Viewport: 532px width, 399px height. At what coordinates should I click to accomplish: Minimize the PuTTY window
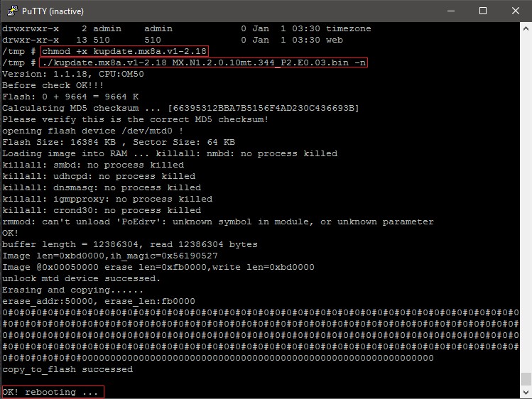[450, 11]
